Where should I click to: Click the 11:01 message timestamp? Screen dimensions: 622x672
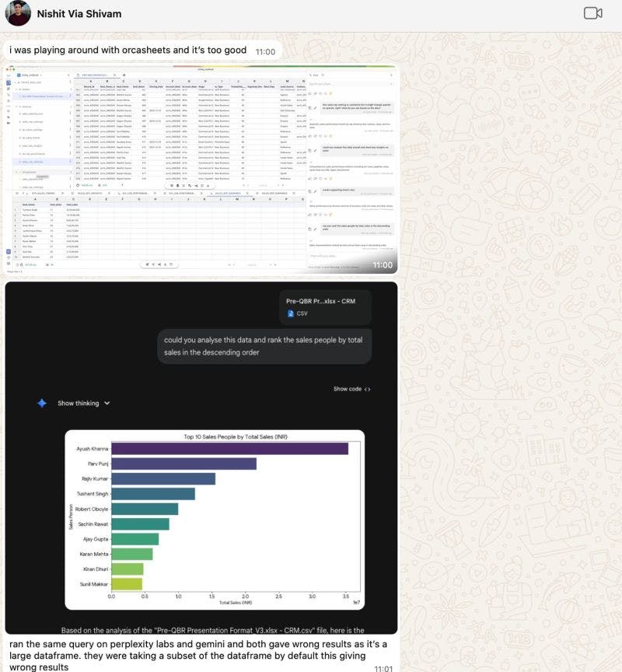(383, 669)
